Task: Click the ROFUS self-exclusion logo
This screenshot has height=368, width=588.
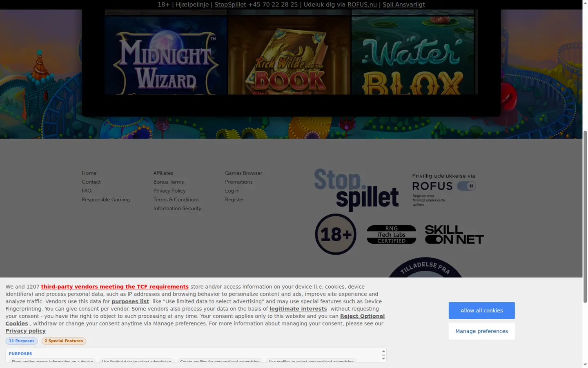Action: (x=444, y=189)
